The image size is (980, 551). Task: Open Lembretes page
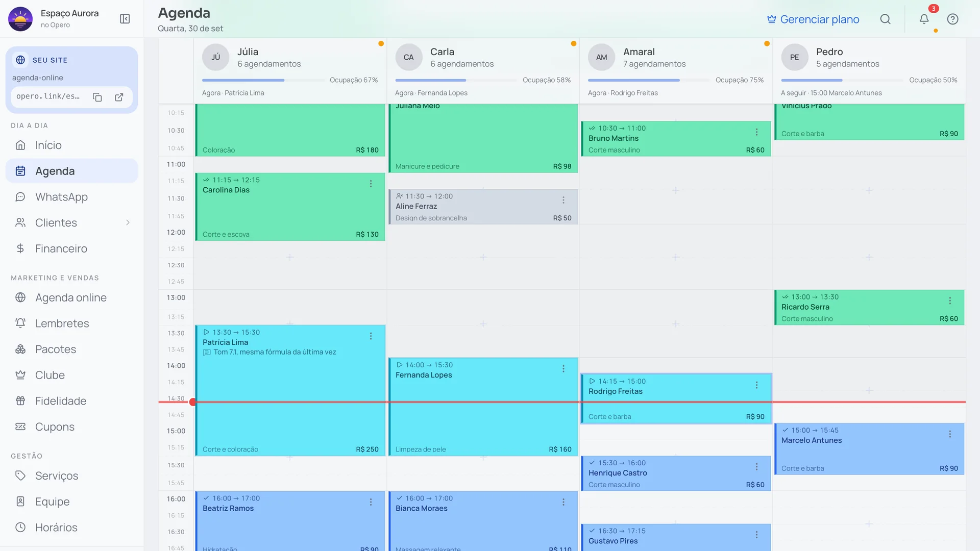click(x=71, y=323)
